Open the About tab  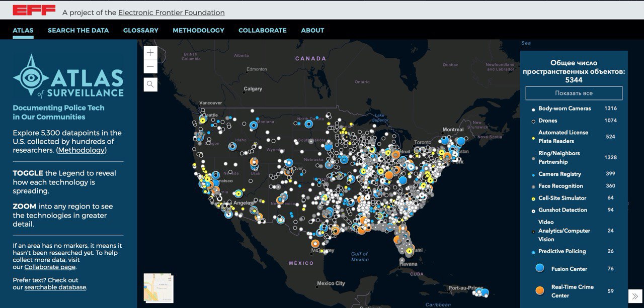click(312, 30)
